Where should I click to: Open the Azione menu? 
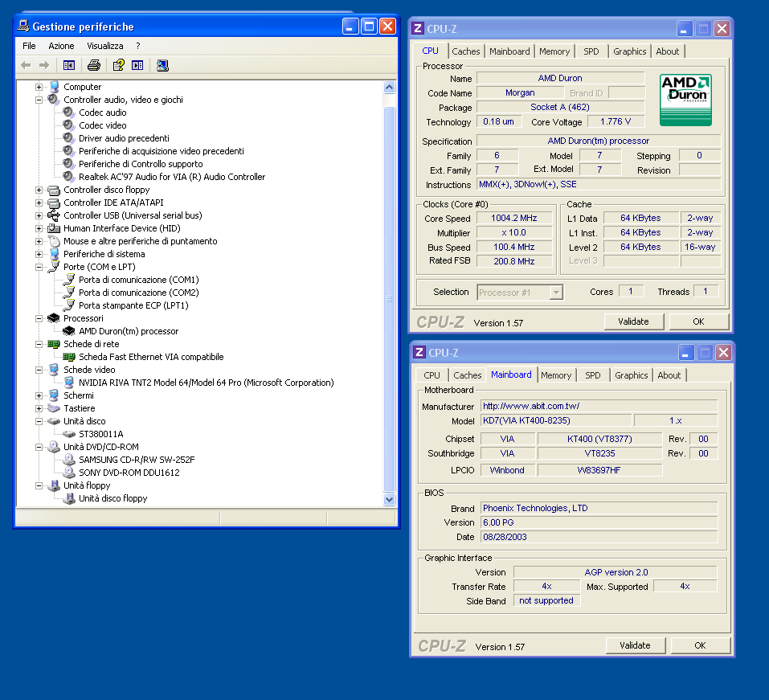pyautogui.click(x=61, y=46)
